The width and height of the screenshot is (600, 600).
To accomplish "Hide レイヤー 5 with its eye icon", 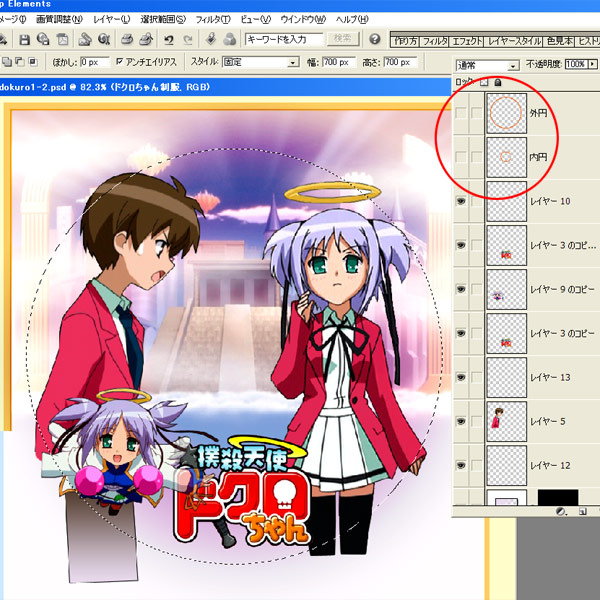I will pos(461,421).
